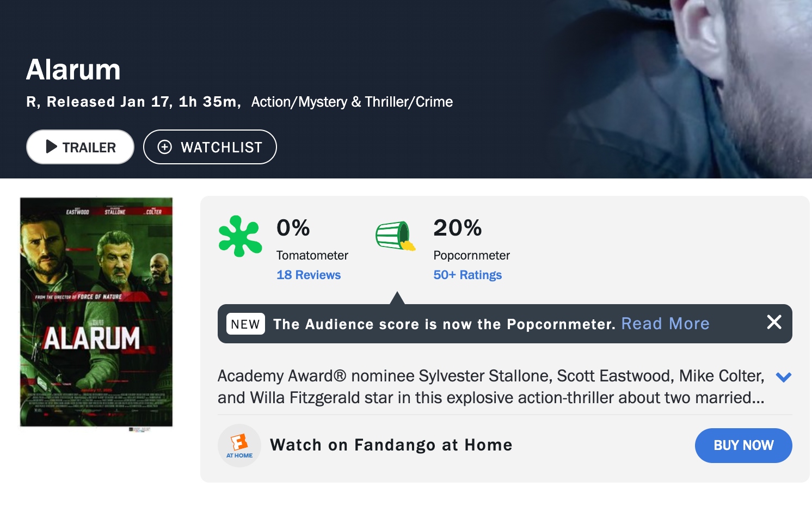Screen dimensions: 812x506
Task: Open the Alarum movie poster thumbnail
Action: pos(96,312)
